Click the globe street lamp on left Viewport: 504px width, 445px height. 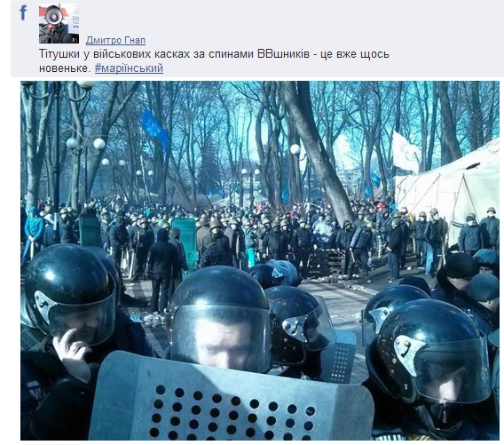tap(85, 143)
